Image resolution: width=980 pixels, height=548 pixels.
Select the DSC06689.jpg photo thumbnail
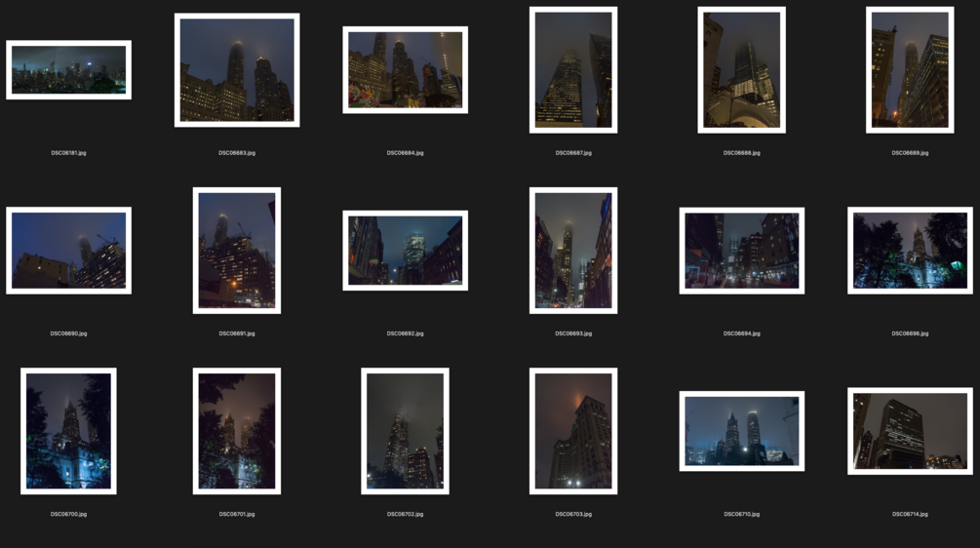coord(910,70)
